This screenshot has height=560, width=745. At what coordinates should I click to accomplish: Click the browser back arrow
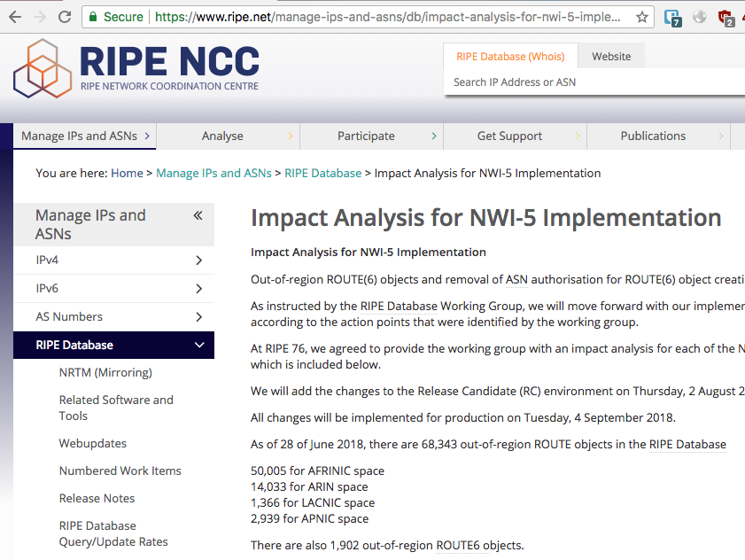click(13, 17)
